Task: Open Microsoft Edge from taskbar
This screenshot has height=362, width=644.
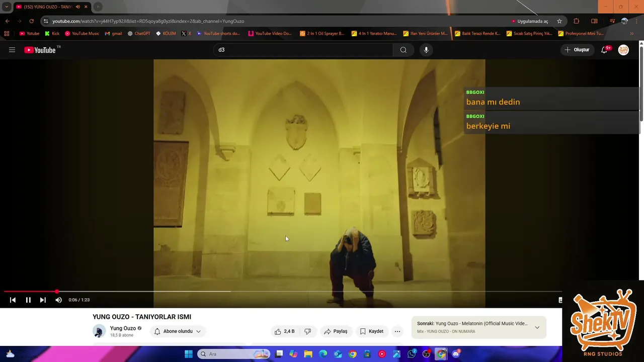Action: 323,354
